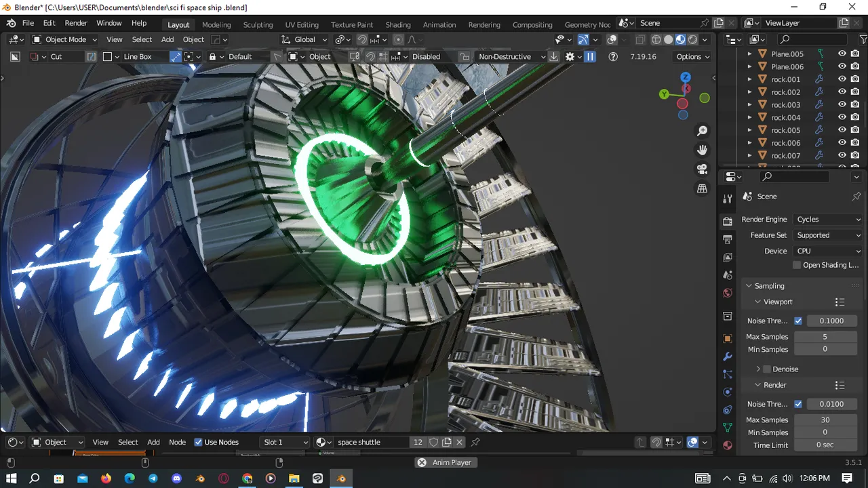This screenshot has height=488, width=868.
Task: Open the File menu
Action: pyautogui.click(x=28, y=23)
